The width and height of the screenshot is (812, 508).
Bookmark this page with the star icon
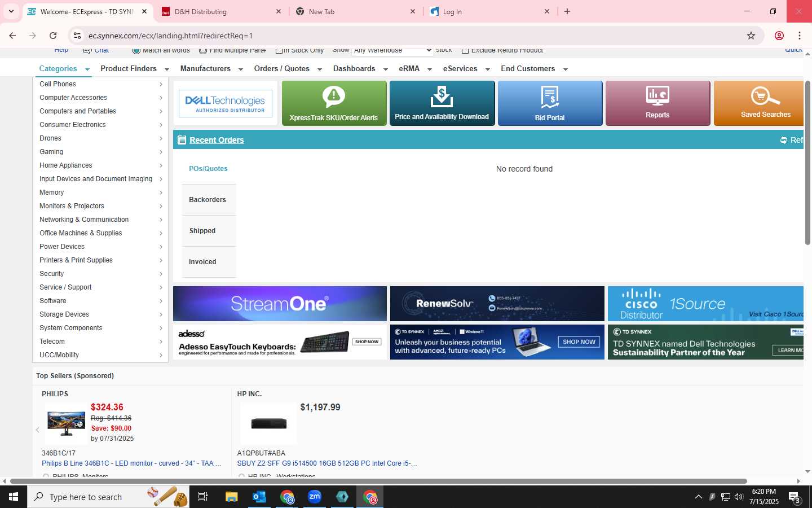pyautogui.click(x=751, y=36)
